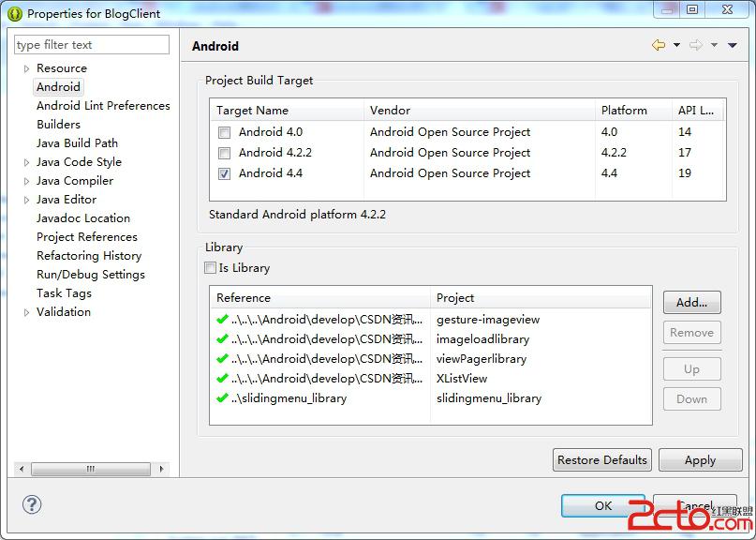The width and height of the screenshot is (756, 540).
Task: Click the Properties for BlogClient title icon
Action: (15, 14)
